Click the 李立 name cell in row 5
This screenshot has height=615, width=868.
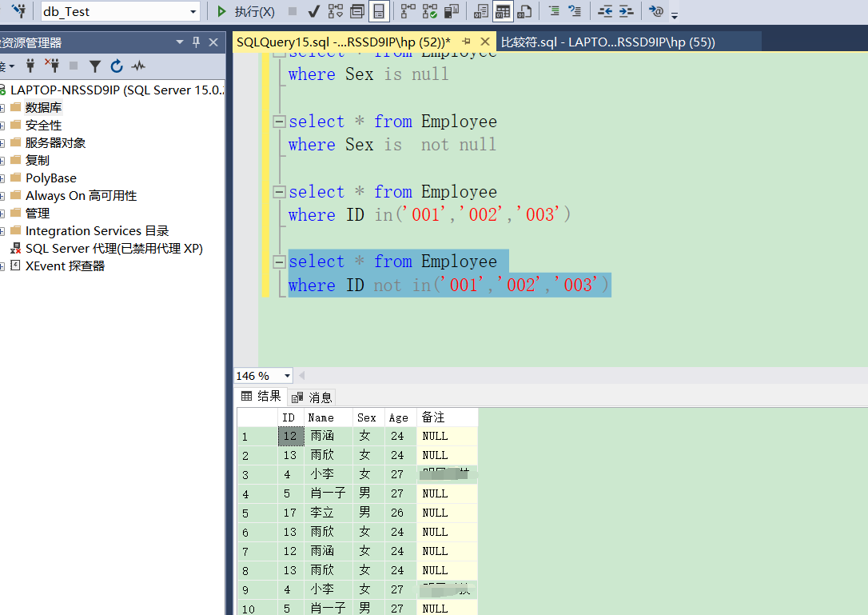tap(328, 513)
